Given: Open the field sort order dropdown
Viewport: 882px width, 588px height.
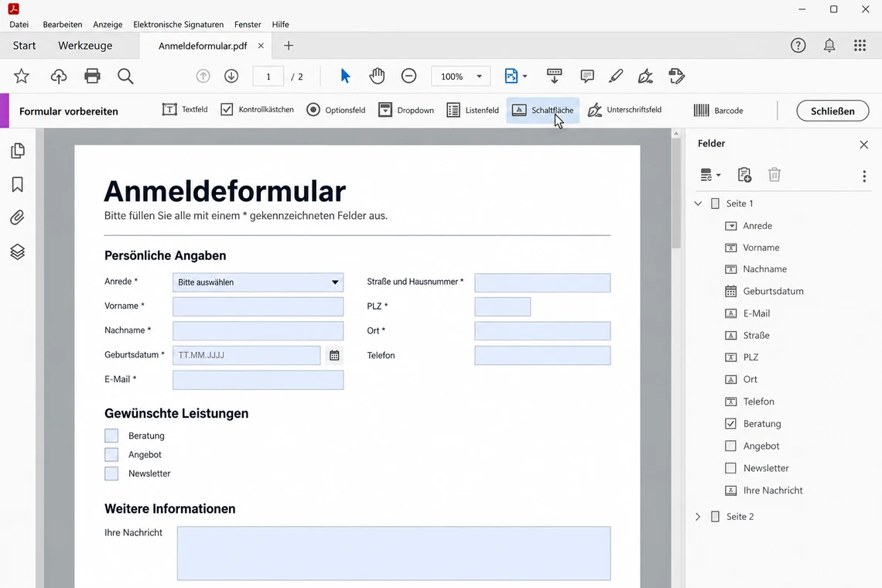Looking at the screenshot, I should pyautogui.click(x=710, y=175).
